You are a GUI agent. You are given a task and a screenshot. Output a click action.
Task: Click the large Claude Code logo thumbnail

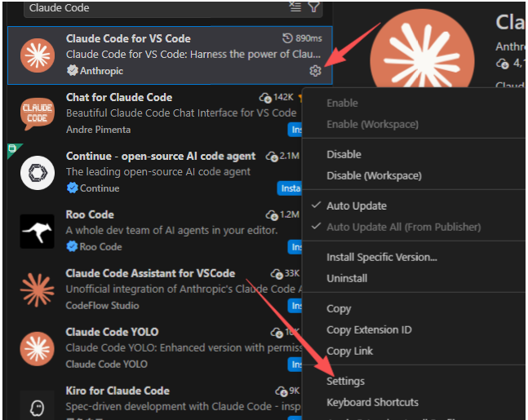[x=422, y=49]
